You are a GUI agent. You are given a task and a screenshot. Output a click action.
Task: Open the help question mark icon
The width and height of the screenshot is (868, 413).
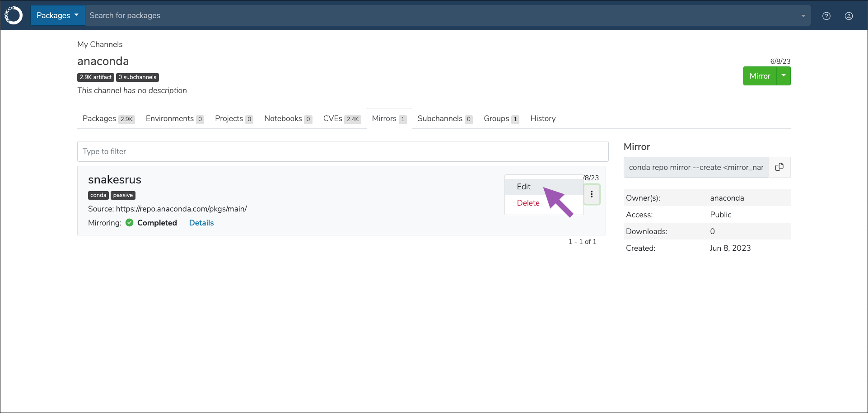826,16
